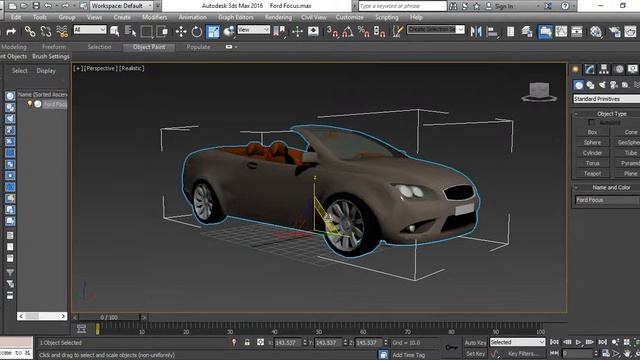Activate the Select Object arrow tool

(115, 31)
